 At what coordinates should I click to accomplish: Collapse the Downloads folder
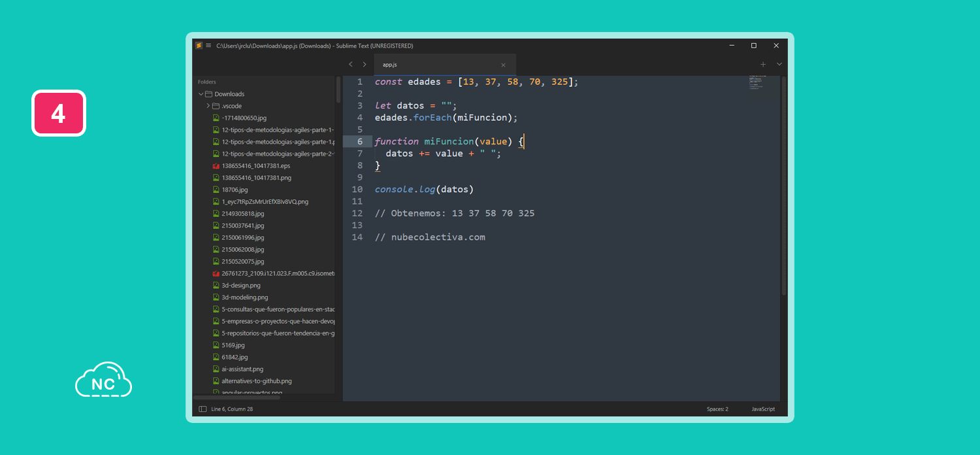tap(201, 94)
